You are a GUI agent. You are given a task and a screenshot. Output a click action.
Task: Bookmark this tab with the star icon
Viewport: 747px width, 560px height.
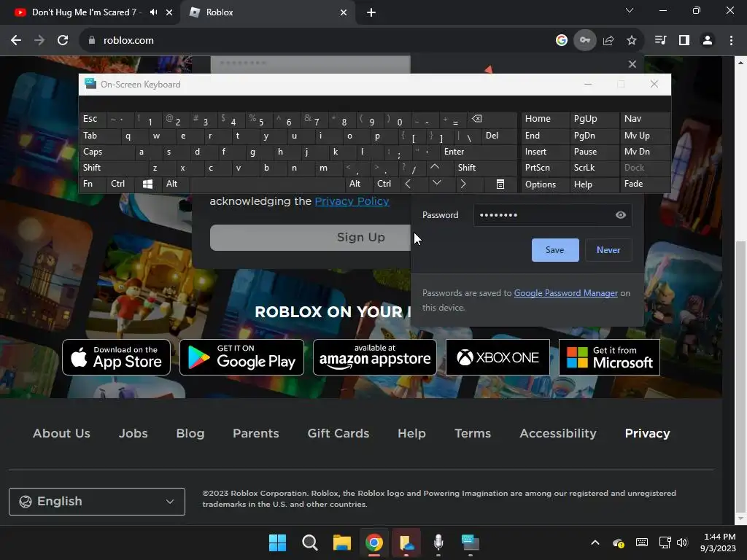tap(632, 41)
